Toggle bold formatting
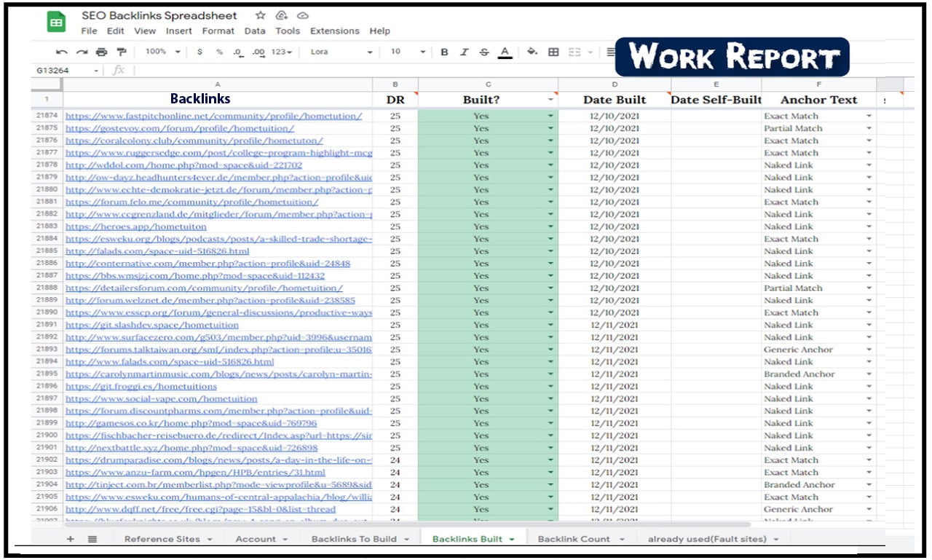This screenshot has height=560, width=932. [x=444, y=52]
